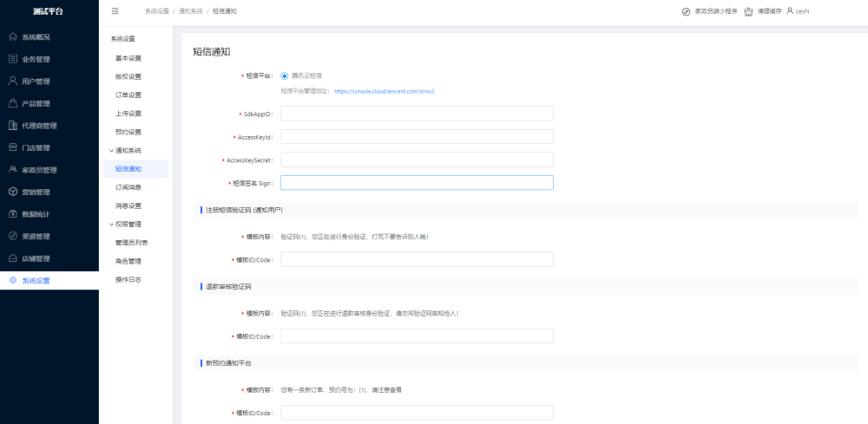Image resolution: width=868 pixels, height=424 pixels.
Task: Click 系统设置 in the breadcrumb
Action: pos(156,11)
